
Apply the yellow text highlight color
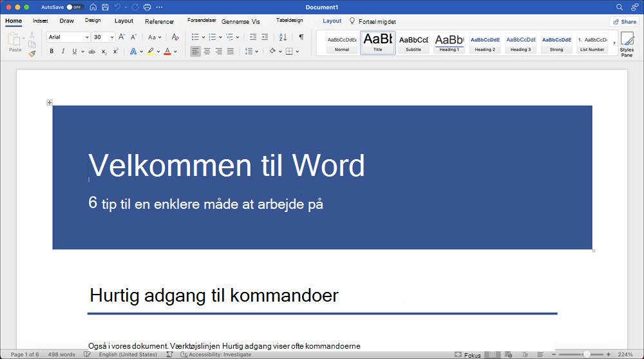pyautogui.click(x=151, y=52)
